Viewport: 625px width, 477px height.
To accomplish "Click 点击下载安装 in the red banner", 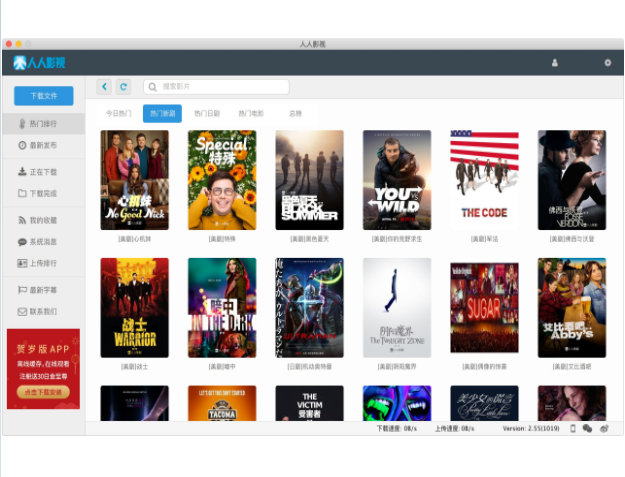I will click(x=43, y=392).
